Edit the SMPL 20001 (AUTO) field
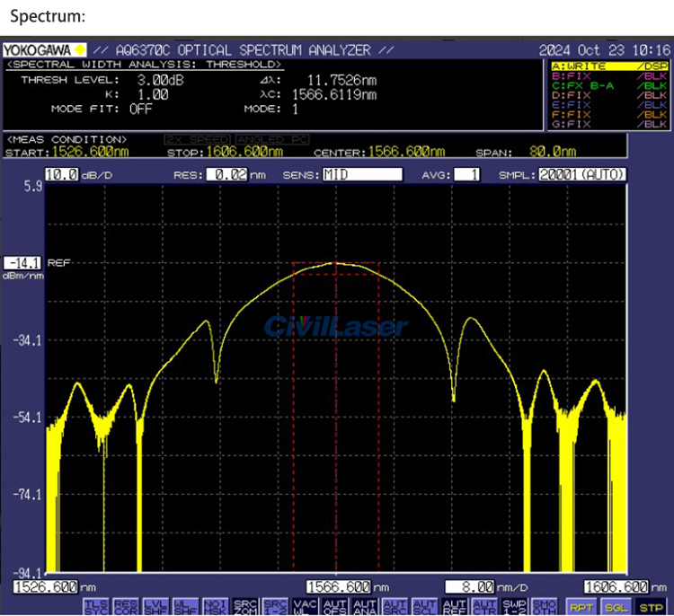674x616 pixels. click(x=582, y=174)
